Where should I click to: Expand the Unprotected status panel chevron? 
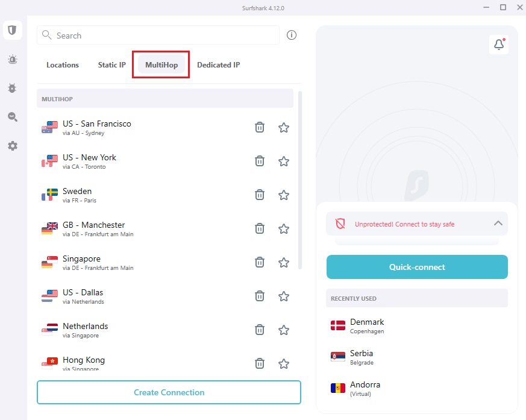click(x=498, y=224)
